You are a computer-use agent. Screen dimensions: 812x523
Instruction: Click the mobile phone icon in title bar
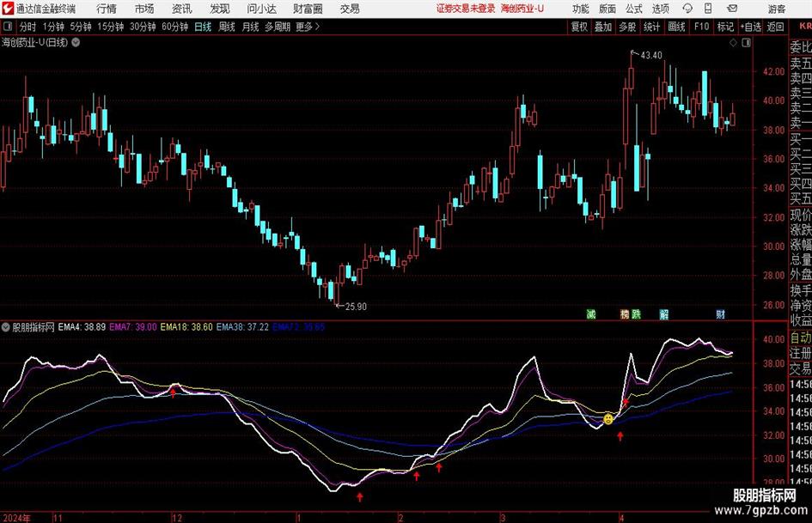(x=708, y=9)
